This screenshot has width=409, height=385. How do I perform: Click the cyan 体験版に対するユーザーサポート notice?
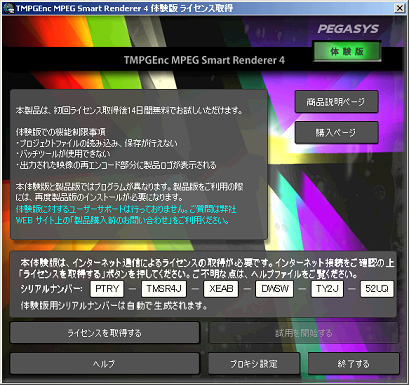click(126, 215)
